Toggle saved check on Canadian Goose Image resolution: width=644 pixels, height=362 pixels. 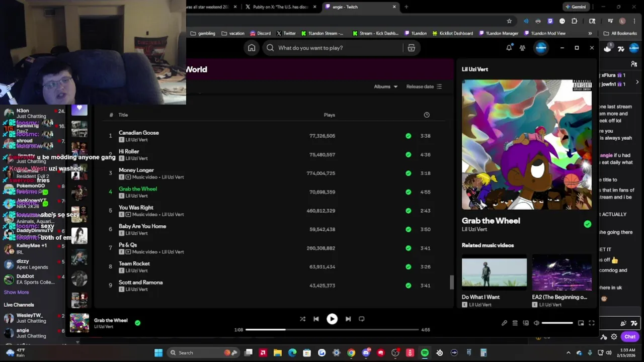coord(408,136)
